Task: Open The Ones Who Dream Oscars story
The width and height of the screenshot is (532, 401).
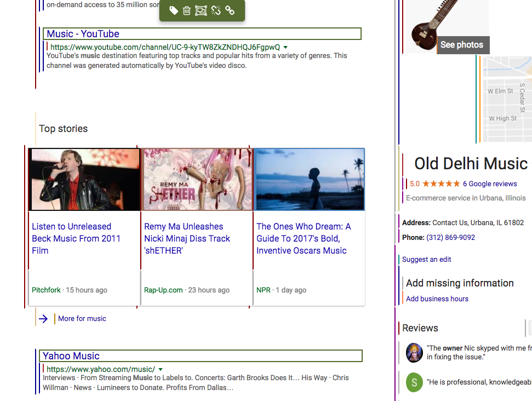Action: [x=304, y=238]
